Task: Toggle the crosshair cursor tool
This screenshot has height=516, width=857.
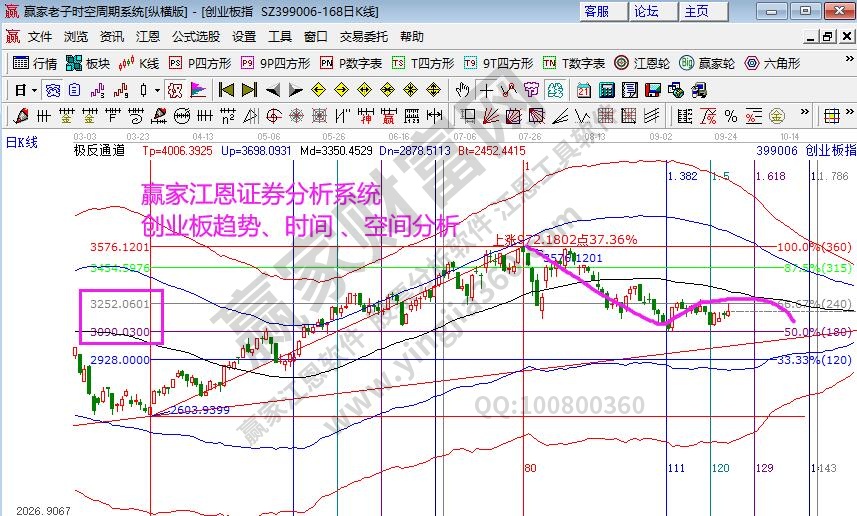Action: 486,90
